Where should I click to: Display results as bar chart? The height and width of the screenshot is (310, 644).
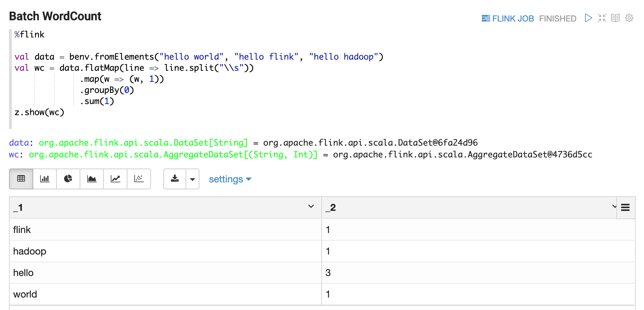[45, 179]
